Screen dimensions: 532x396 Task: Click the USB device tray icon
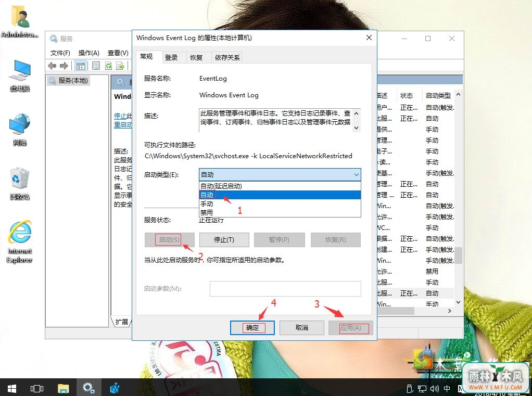pos(410,389)
